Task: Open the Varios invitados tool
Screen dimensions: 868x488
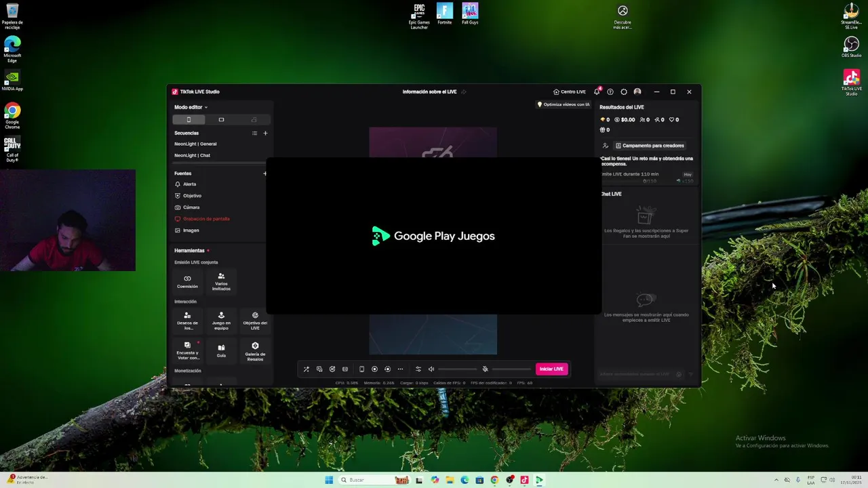Action: [x=221, y=281]
